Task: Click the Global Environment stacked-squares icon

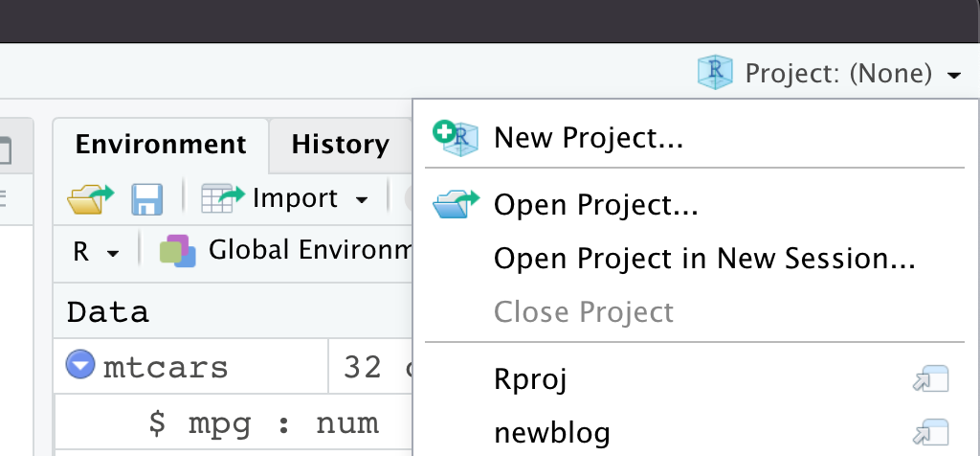Action: (177, 251)
